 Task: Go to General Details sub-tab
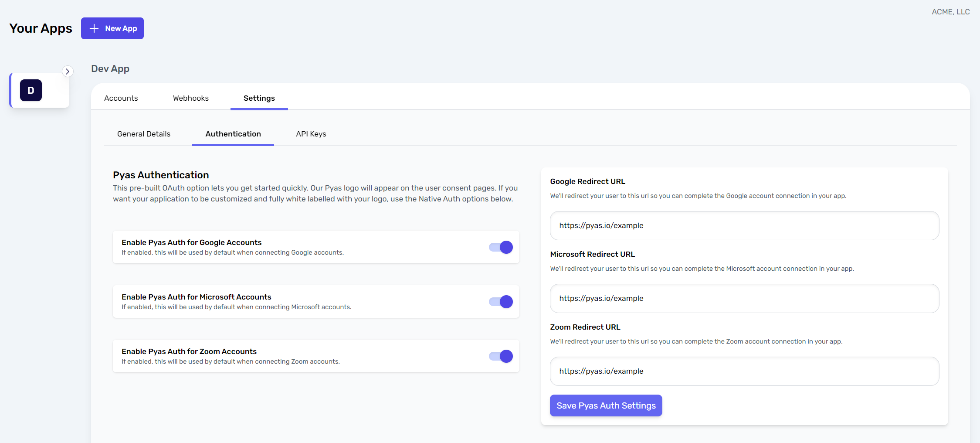point(144,134)
